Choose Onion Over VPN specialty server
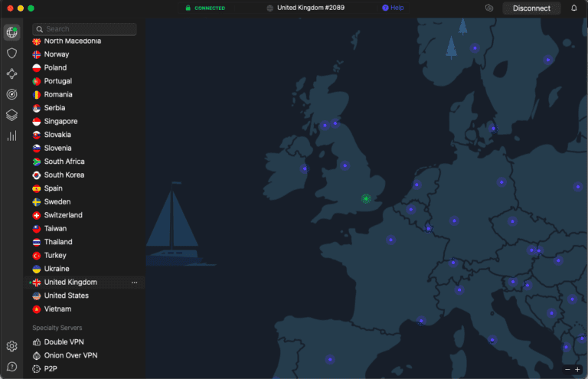588x379 pixels. [x=70, y=355]
